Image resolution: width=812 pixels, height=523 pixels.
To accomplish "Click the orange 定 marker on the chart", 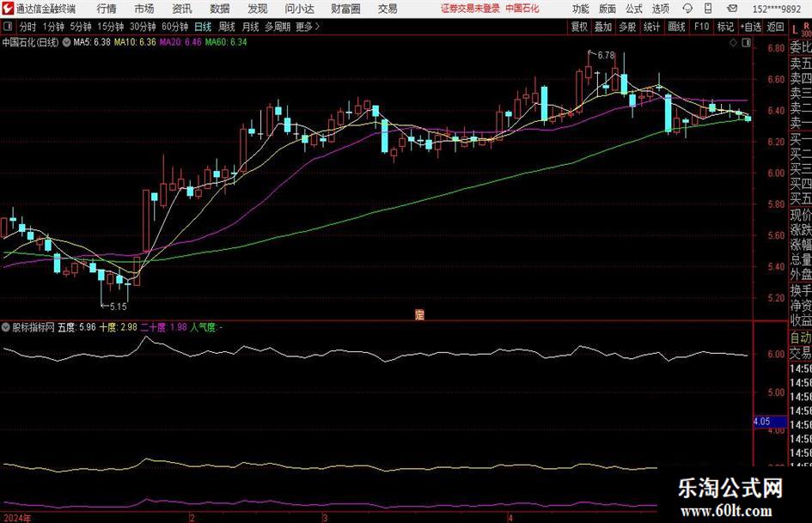I will (x=419, y=314).
